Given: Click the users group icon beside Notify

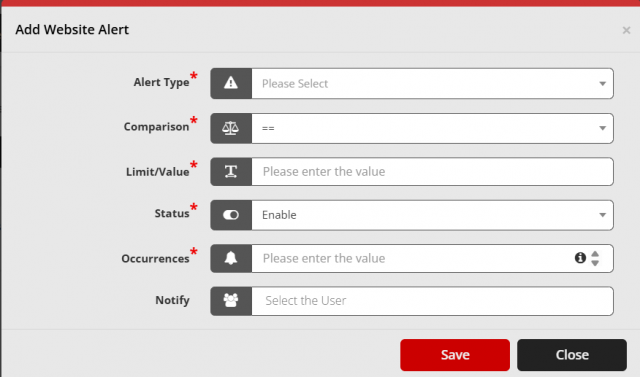Looking at the screenshot, I should point(231,300).
